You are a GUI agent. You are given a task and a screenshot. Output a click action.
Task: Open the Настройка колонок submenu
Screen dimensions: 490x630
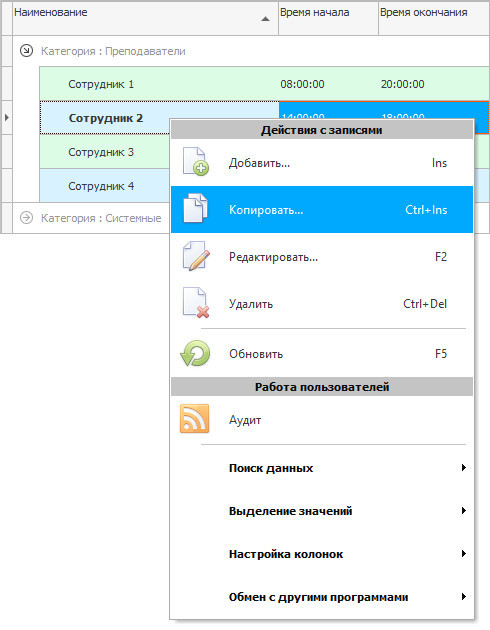pyautogui.click(x=322, y=554)
